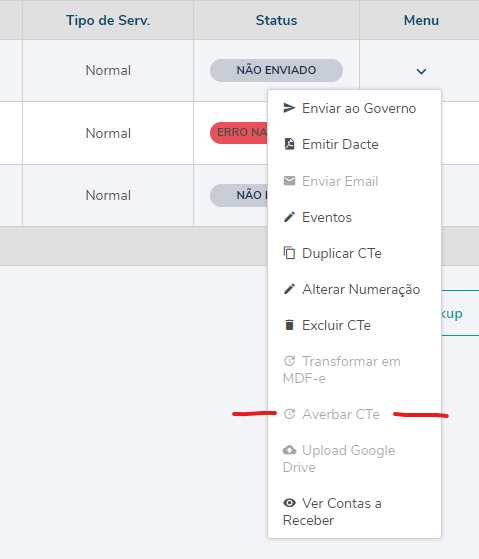The height and width of the screenshot is (559, 479).
Task: Click the Menu column header
Action: [421, 20]
